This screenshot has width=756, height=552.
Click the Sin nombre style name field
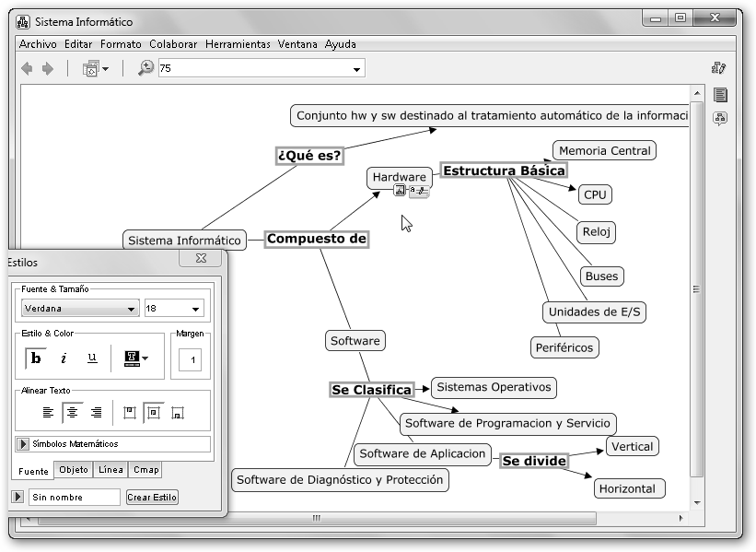(74, 498)
